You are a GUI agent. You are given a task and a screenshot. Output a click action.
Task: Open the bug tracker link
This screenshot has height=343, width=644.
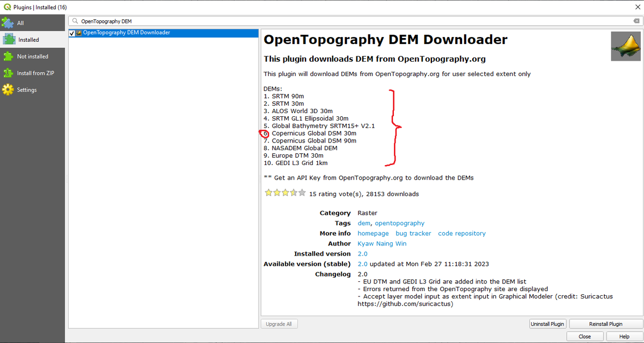point(413,233)
